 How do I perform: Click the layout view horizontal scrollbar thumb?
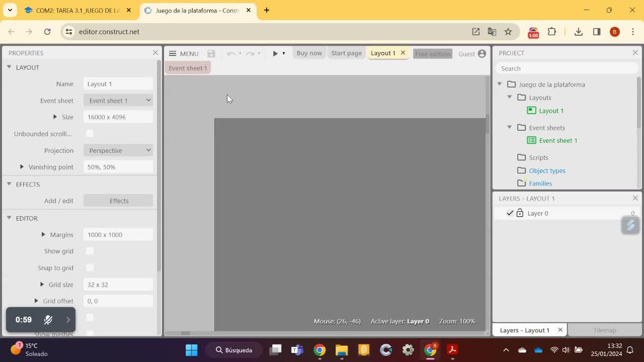click(185, 333)
